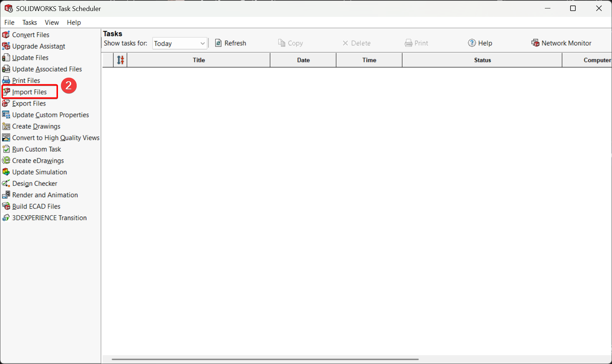Click the horizontal scrollbar at the bottom

coord(265,359)
